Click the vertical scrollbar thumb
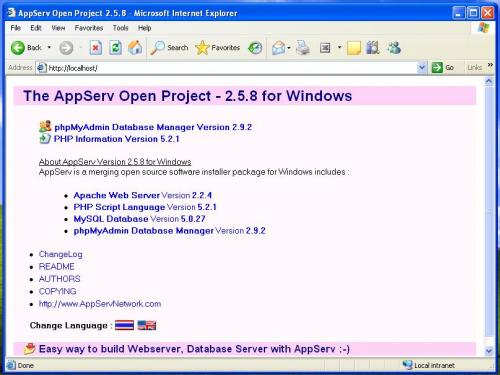 pyautogui.click(x=489, y=212)
